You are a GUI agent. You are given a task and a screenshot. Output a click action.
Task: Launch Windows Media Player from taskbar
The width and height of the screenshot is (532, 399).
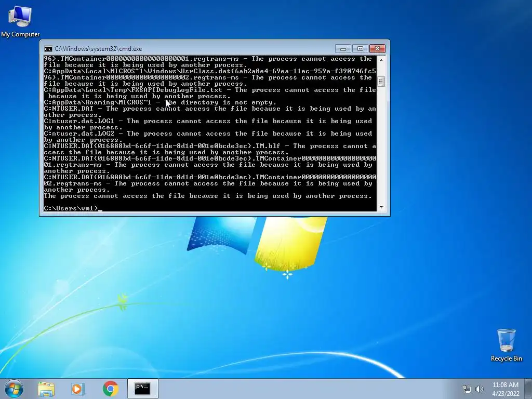(78, 389)
